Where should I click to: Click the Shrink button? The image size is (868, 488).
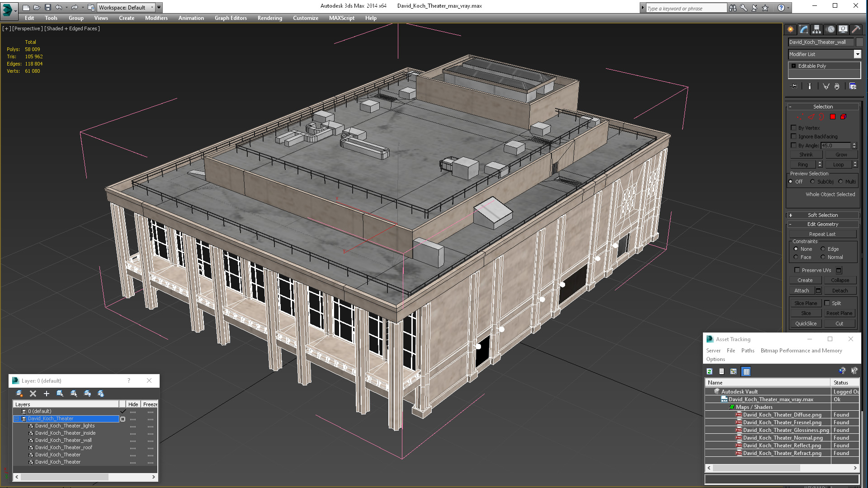[x=806, y=155]
